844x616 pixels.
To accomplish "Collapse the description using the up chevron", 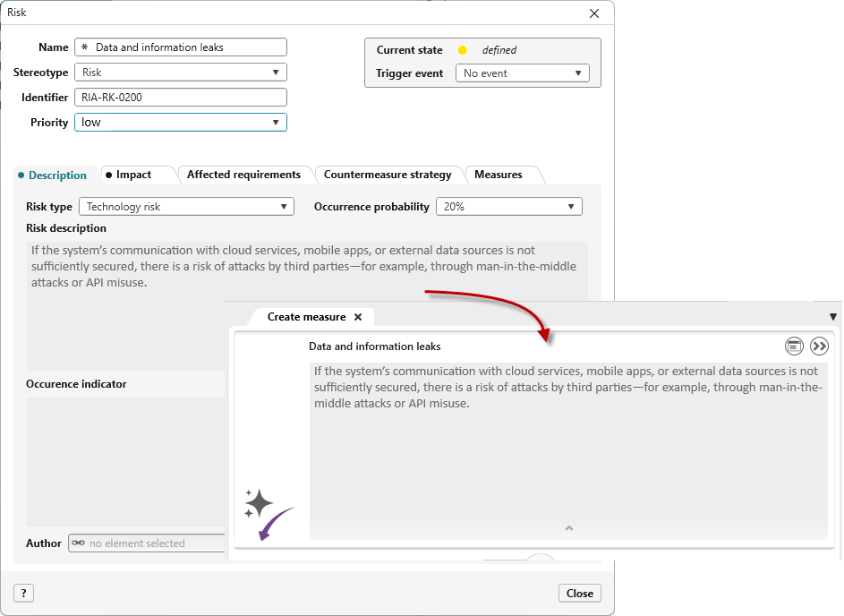I will click(568, 528).
